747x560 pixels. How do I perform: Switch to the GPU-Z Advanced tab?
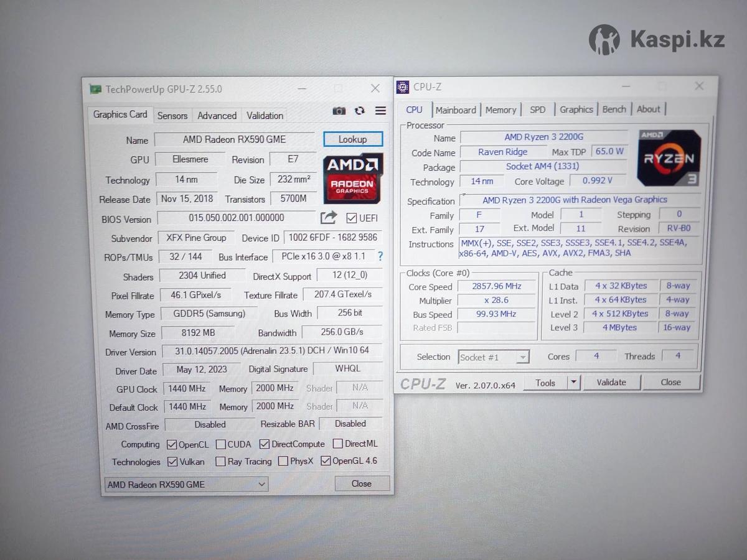click(x=217, y=116)
